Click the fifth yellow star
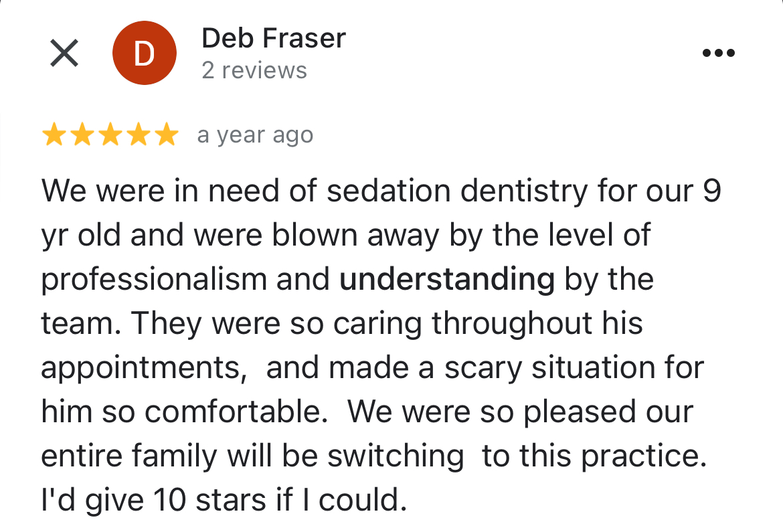The height and width of the screenshot is (532, 783). 166,135
